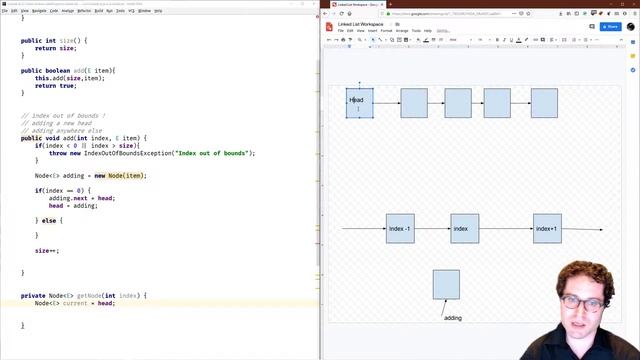Open the text align dropdown
The image size is (640, 360).
pos(553,40)
